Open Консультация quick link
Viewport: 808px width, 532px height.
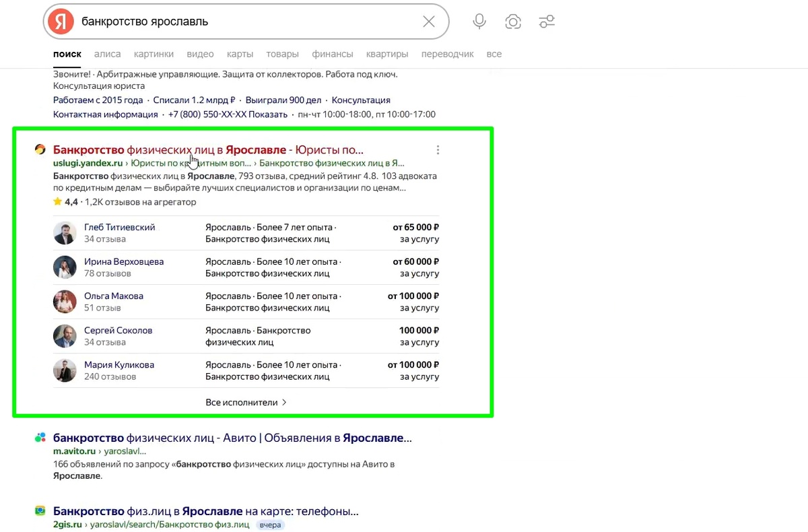(361, 100)
